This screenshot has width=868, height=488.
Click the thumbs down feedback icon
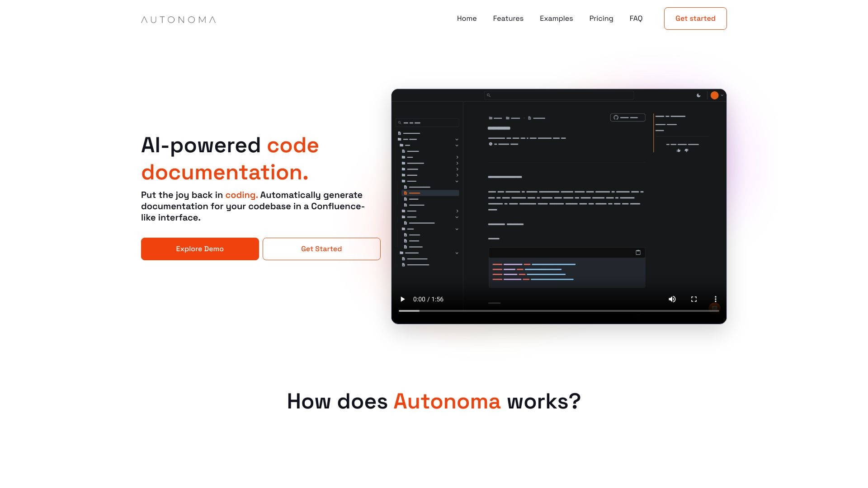tap(686, 150)
